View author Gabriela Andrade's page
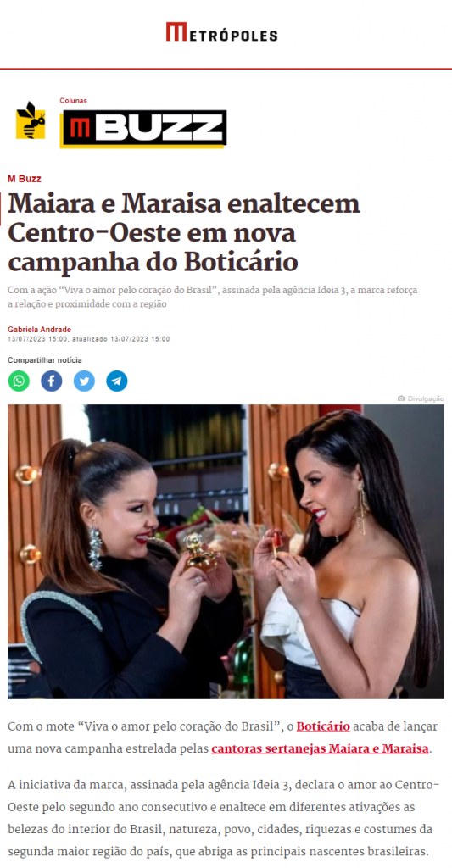 (39, 330)
